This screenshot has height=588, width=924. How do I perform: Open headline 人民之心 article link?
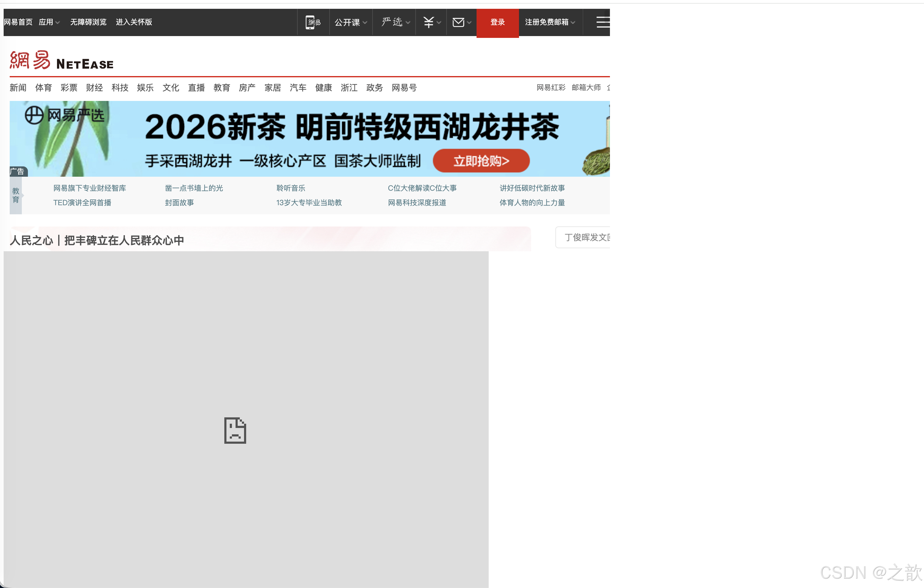[x=97, y=240]
